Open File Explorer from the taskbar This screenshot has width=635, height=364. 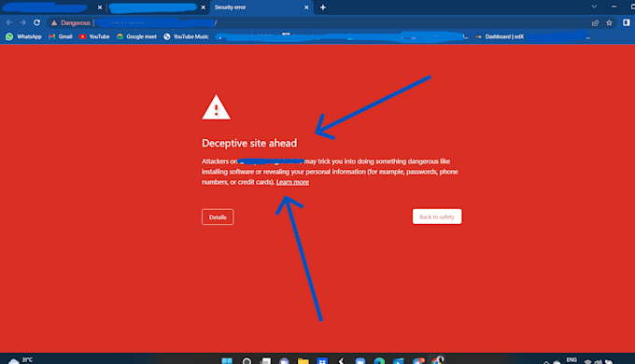click(x=303, y=360)
